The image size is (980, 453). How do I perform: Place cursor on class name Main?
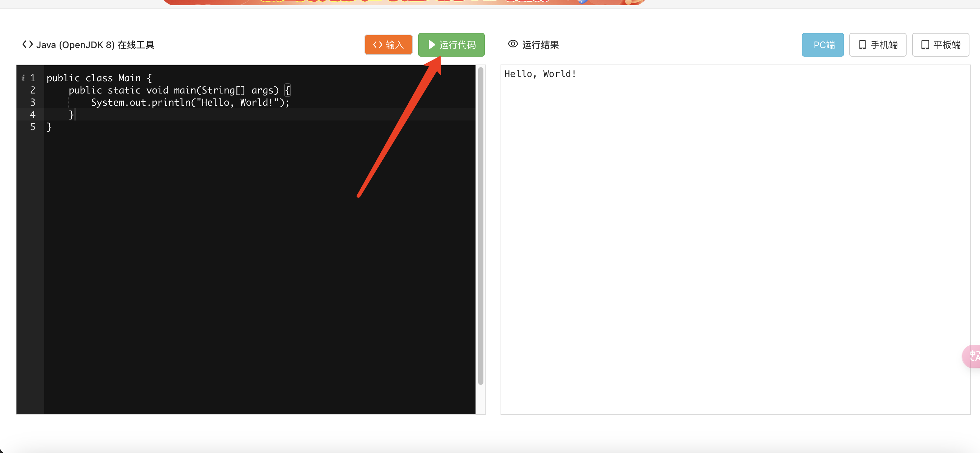point(129,78)
